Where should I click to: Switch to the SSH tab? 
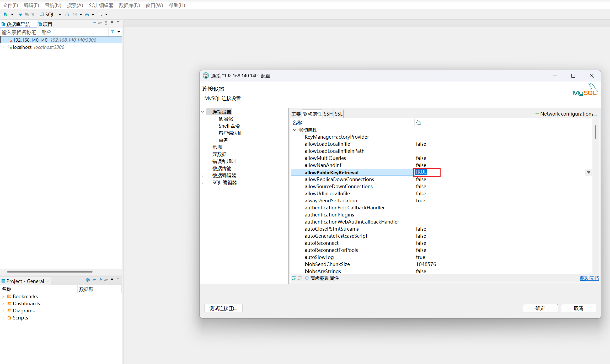328,114
